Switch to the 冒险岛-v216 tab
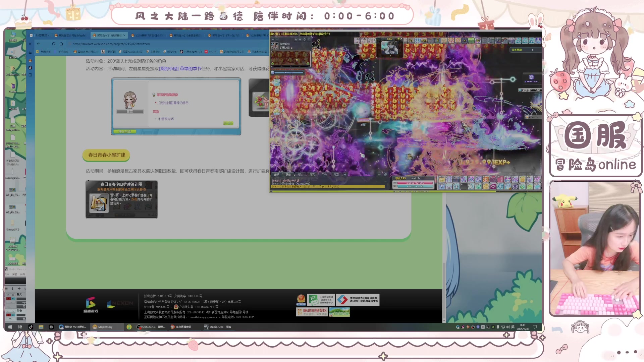644x362 pixels. (x=185, y=35)
